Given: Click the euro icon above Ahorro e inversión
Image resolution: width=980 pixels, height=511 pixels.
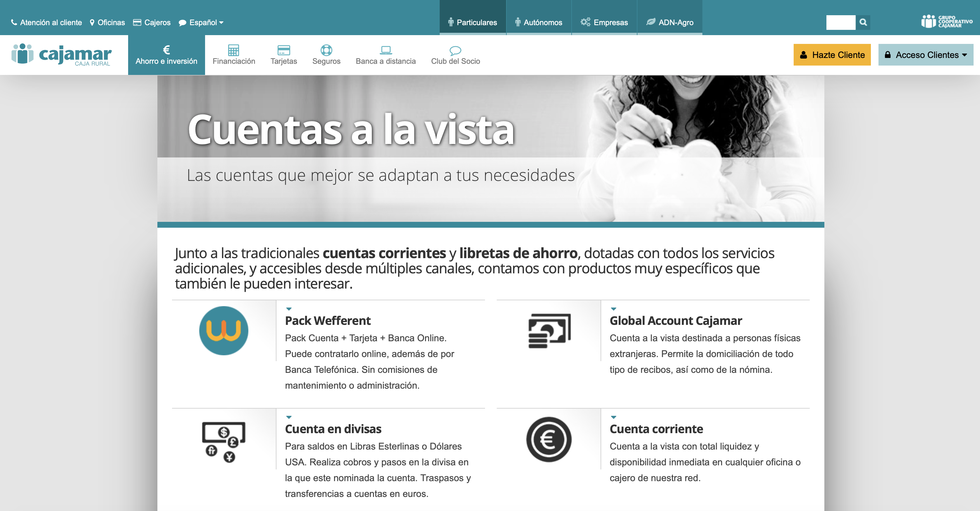Looking at the screenshot, I should click(x=166, y=49).
